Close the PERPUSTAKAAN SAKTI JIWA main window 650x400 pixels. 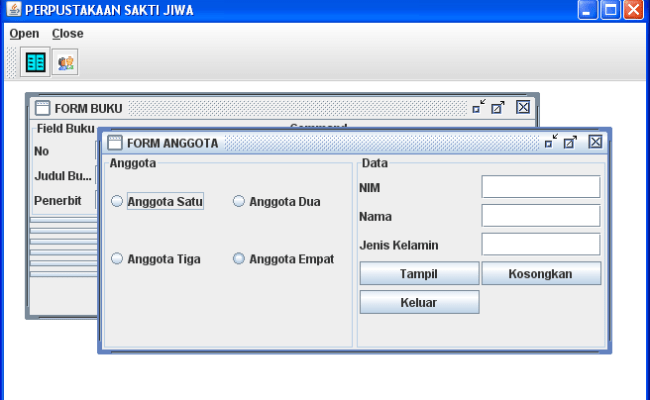633,10
